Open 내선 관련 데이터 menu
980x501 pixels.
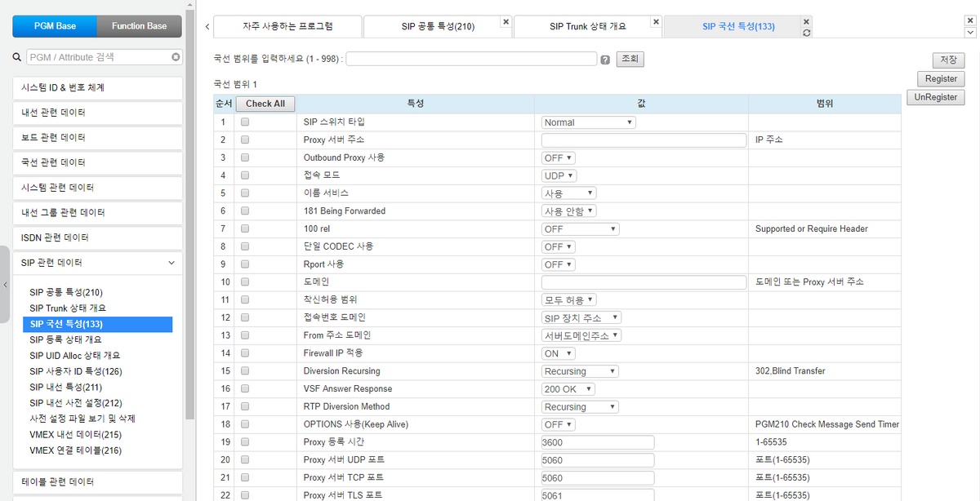(x=97, y=112)
